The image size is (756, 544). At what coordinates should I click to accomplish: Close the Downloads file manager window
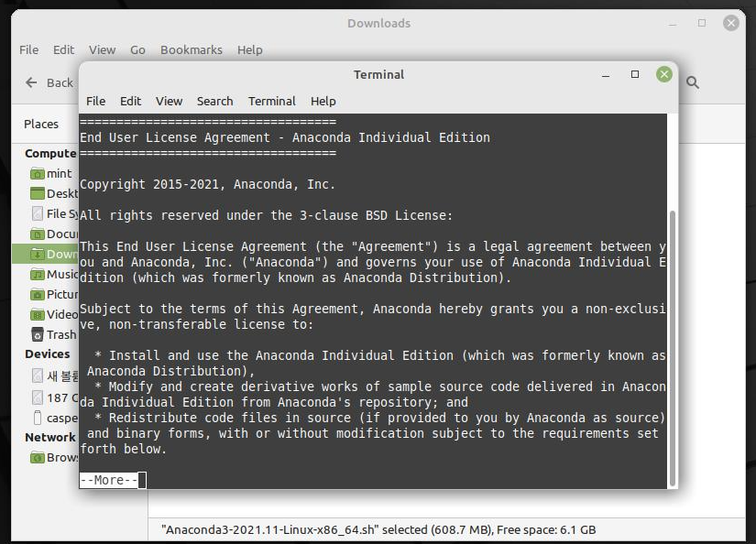click(x=731, y=23)
